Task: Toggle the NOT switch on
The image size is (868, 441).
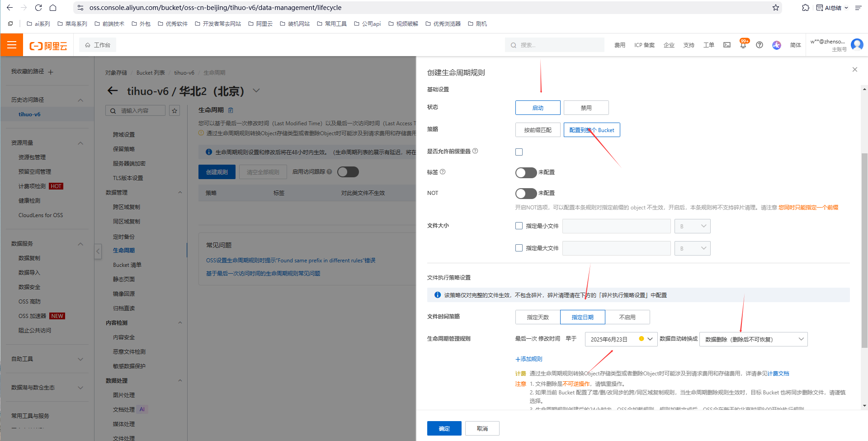Action: pos(526,194)
